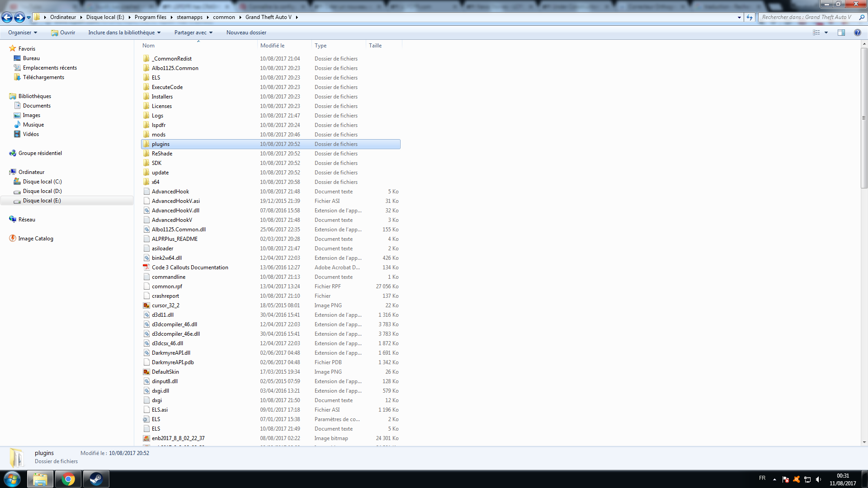Screen dimensions: 868x488
Task: Open the Partager avec dropdown
Action: point(193,33)
